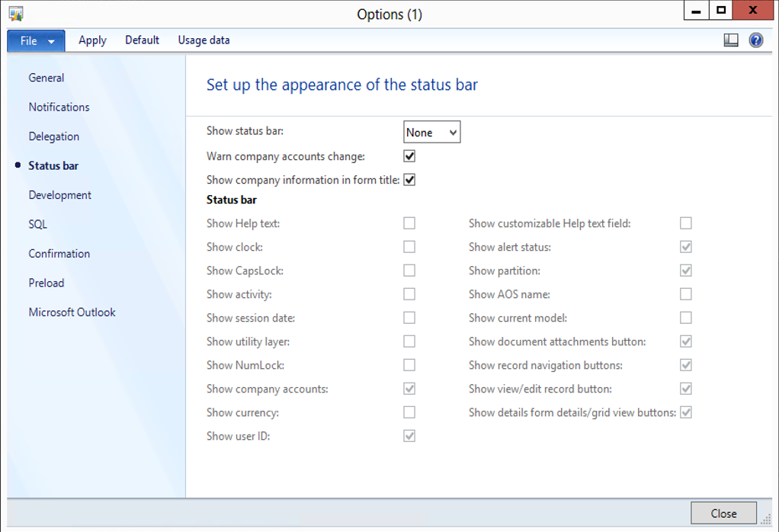Select the General section in sidebar
The image size is (779, 532).
(46, 78)
